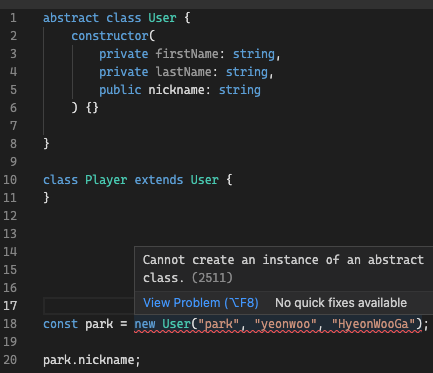This screenshot has width=433, height=373.
Task: Click 'const' keyword on line 18
Action: [x=61, y=324]
